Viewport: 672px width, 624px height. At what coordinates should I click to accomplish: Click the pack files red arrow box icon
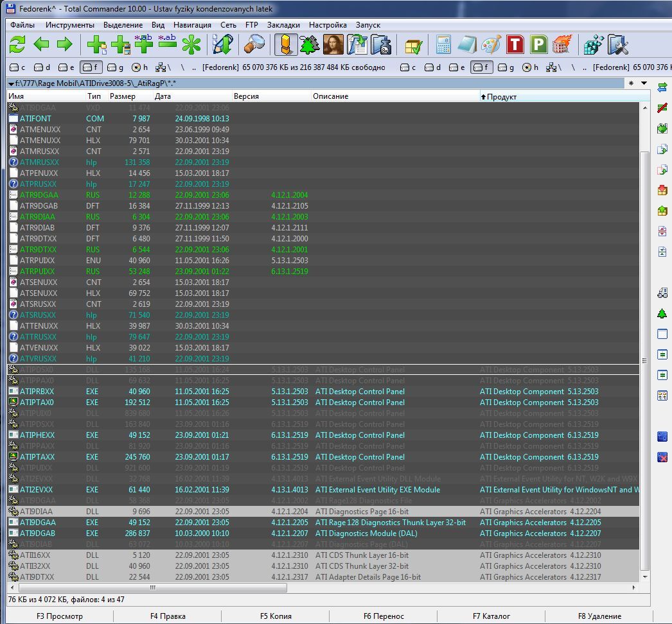click(x=662, y=190)
